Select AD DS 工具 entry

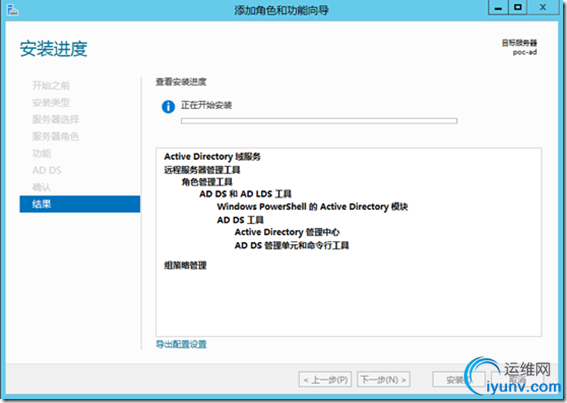(x=240, y=220)
